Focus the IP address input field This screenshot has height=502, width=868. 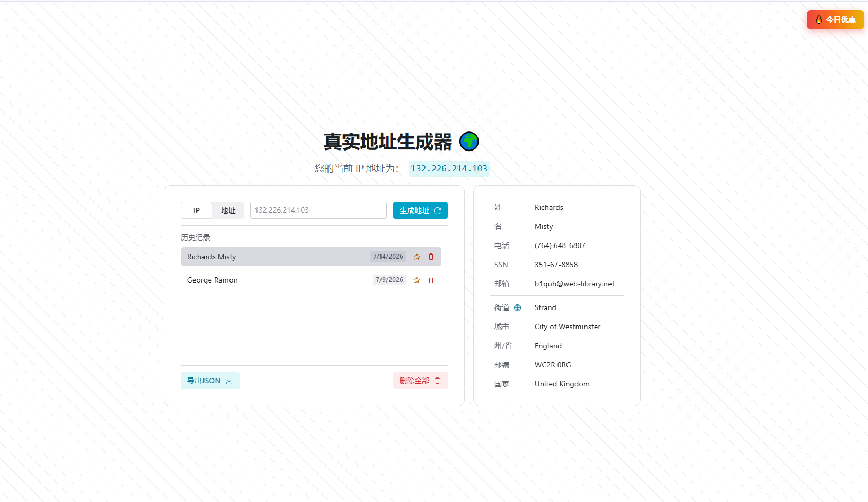(318, 210)
